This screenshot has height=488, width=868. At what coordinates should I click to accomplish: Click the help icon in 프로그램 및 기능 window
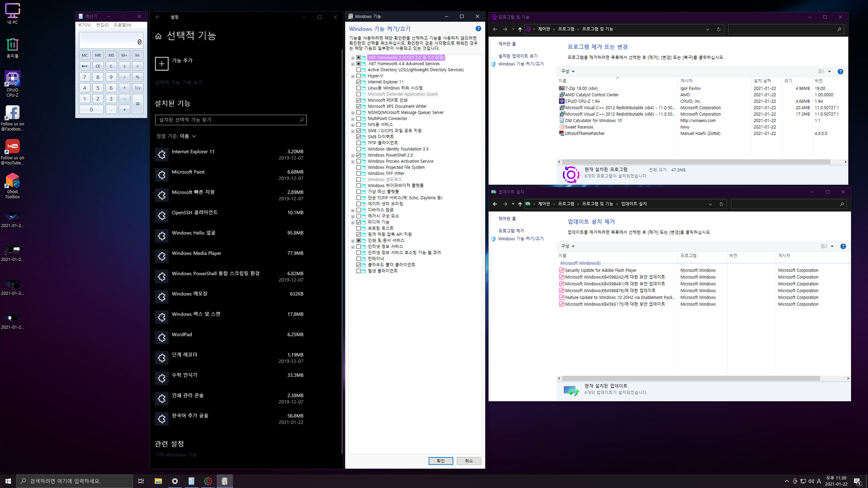click(840, 72)
